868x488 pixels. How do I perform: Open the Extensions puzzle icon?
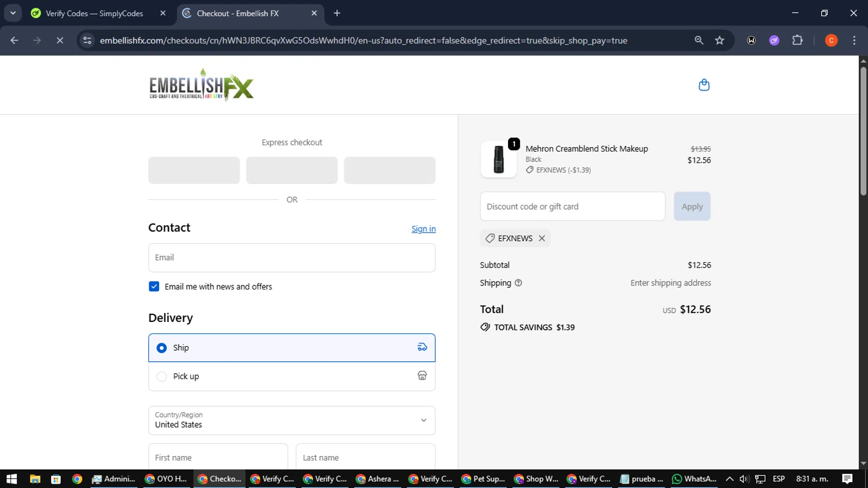(x=797, y=41)
